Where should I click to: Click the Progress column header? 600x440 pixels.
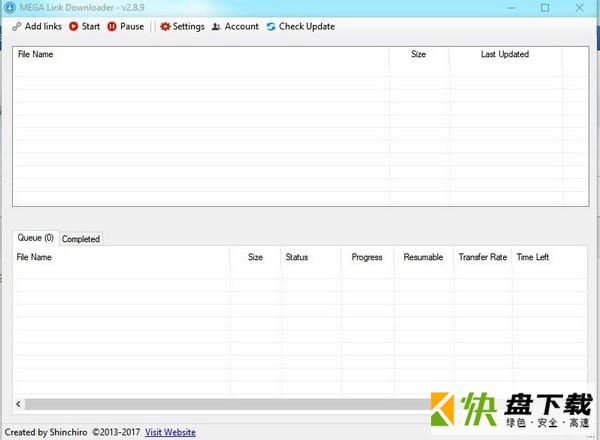(x=367, y=257)
